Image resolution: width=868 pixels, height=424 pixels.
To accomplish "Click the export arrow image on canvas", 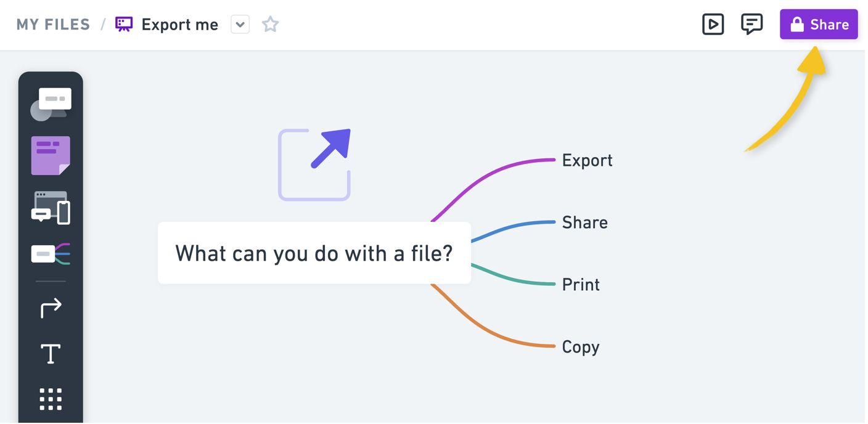I will [x=314, y=165].
